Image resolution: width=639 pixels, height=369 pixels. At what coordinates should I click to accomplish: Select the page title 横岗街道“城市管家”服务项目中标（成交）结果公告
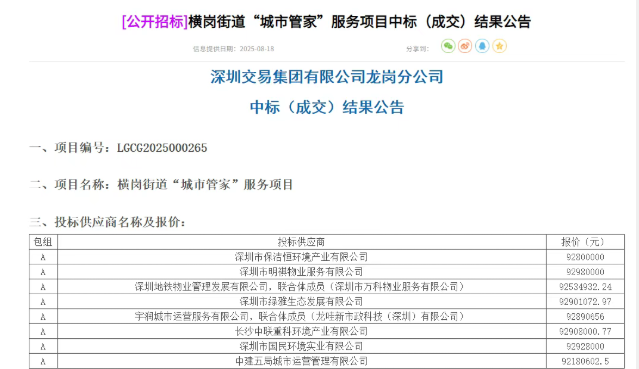point(360,22)
